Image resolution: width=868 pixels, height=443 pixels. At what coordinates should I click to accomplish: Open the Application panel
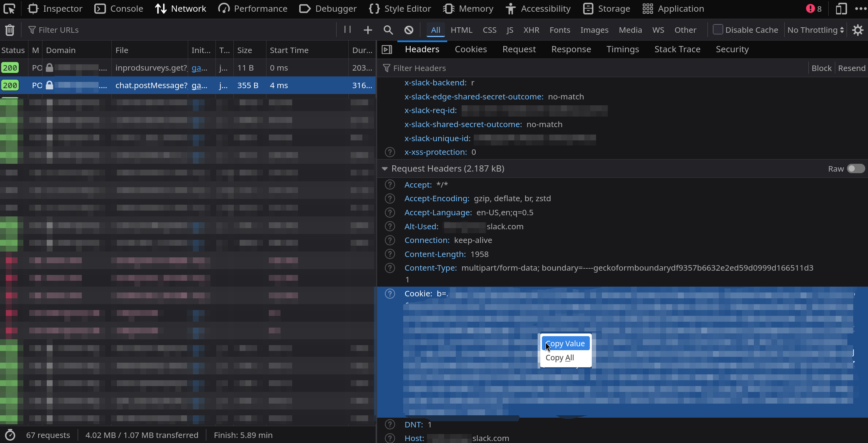(673, 9)
